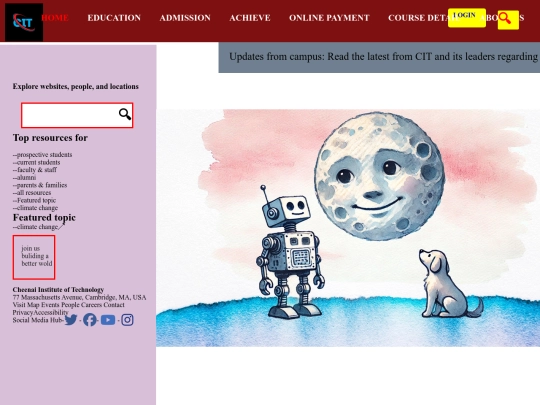Go to ONLINE PAYMENT page
The width and height of the screenshot is (540, 405).
coord(329,18)
